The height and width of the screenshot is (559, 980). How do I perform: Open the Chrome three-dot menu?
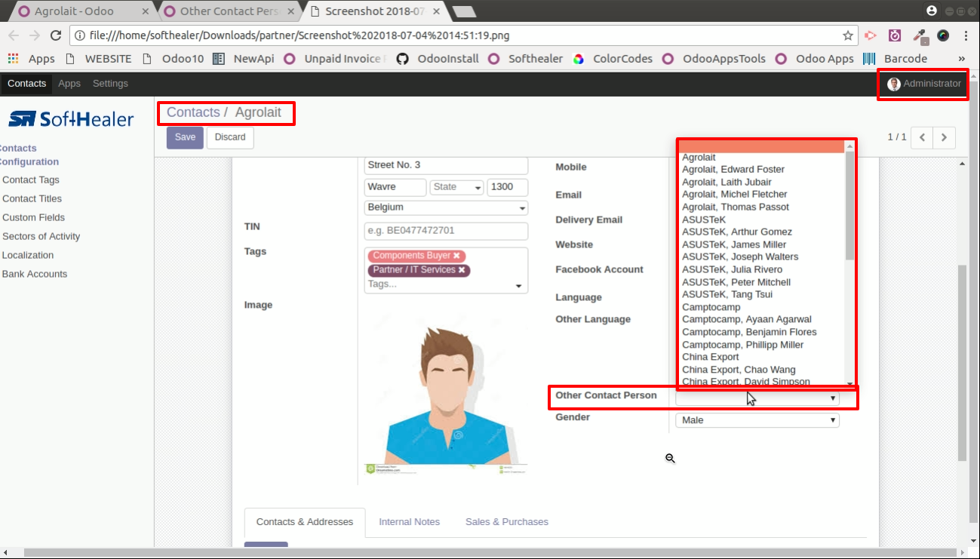966,35
